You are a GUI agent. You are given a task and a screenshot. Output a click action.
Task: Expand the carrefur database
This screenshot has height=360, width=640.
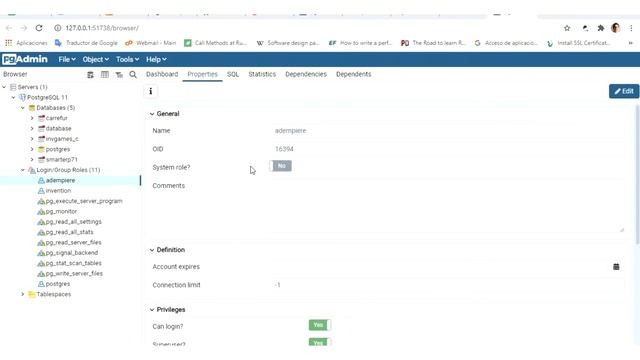[x=32, y=118]
